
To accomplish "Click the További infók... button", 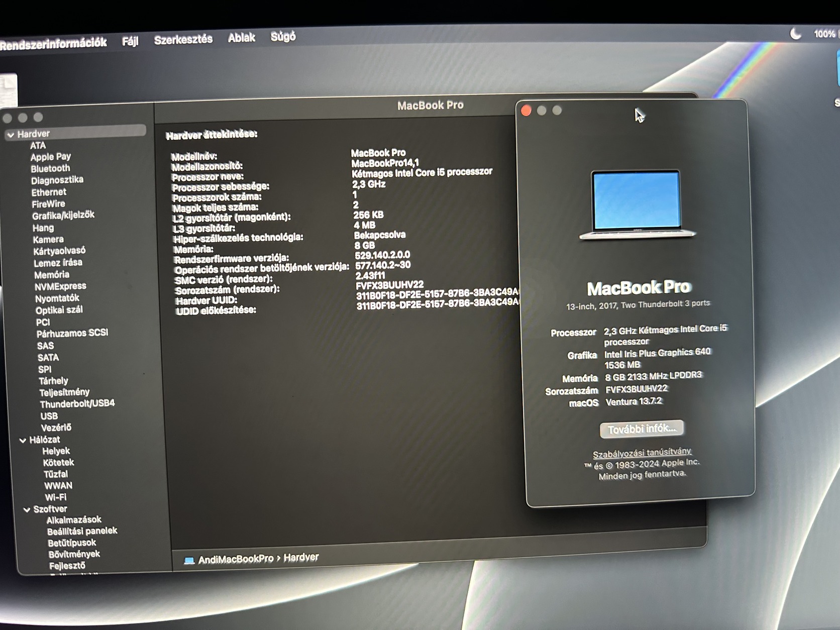I will point(642,430).
